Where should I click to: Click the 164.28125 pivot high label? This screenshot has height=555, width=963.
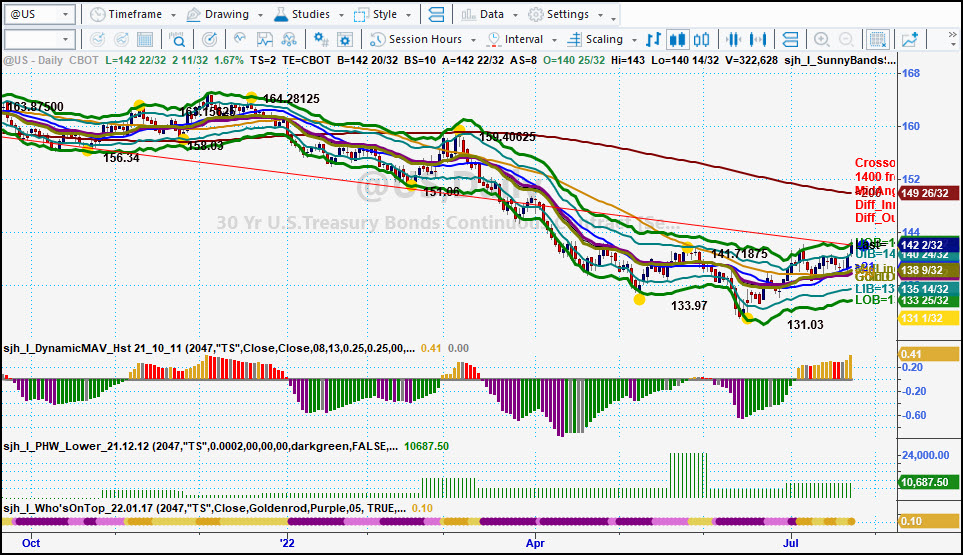[291, 99]
